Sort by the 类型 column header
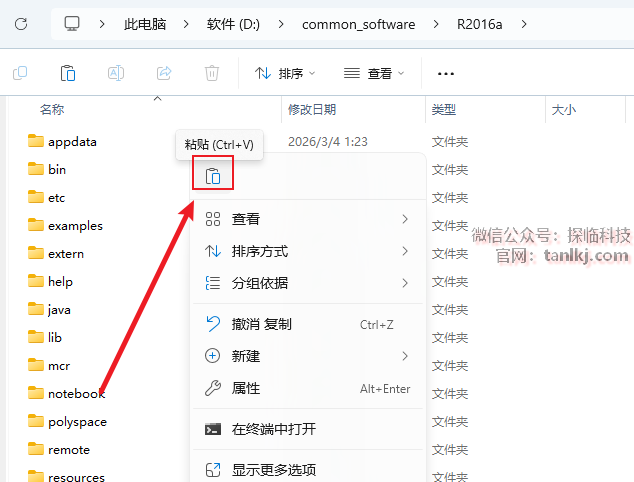The height and width of the screenshot is (482, 634). point(444,110)
